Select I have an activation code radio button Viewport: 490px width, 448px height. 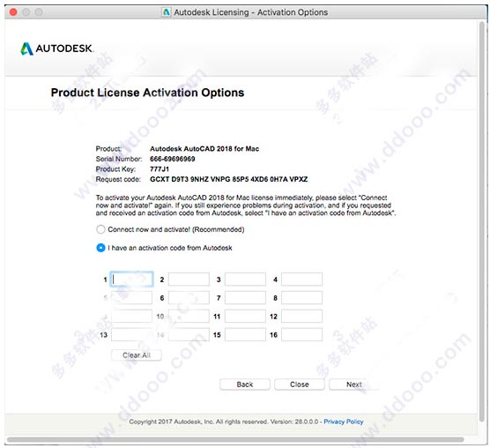coord(100,248)
